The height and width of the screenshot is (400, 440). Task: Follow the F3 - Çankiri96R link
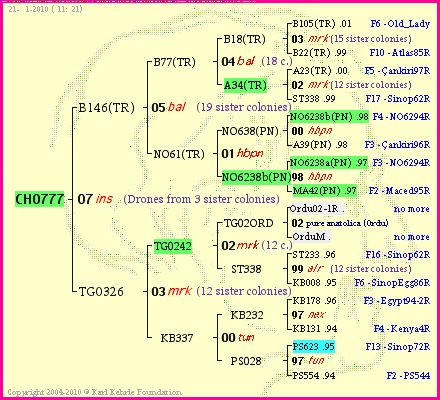pos(397,145)
